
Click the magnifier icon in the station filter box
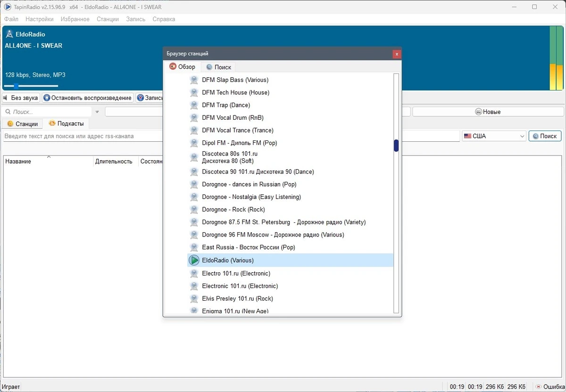click(x=8, y=112)
